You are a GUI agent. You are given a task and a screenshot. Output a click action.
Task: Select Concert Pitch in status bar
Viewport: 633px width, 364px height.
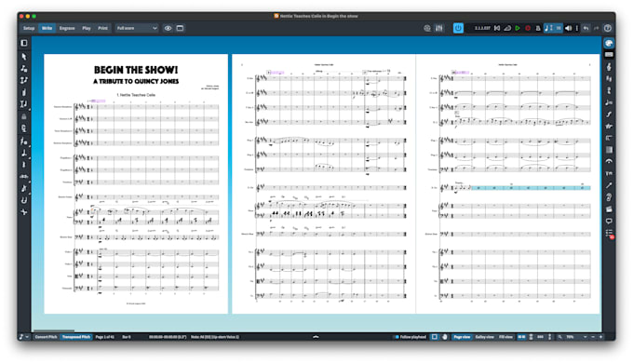point(46,337)
